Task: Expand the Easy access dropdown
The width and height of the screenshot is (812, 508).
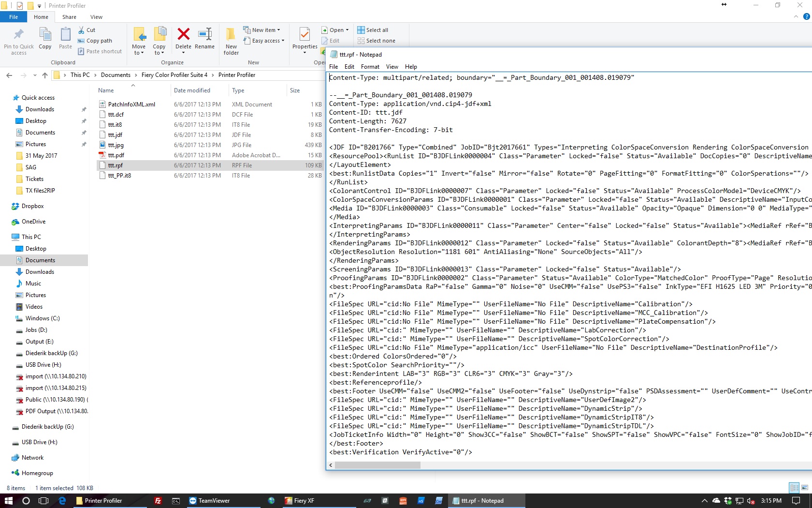Action: [x=264, y=41]
